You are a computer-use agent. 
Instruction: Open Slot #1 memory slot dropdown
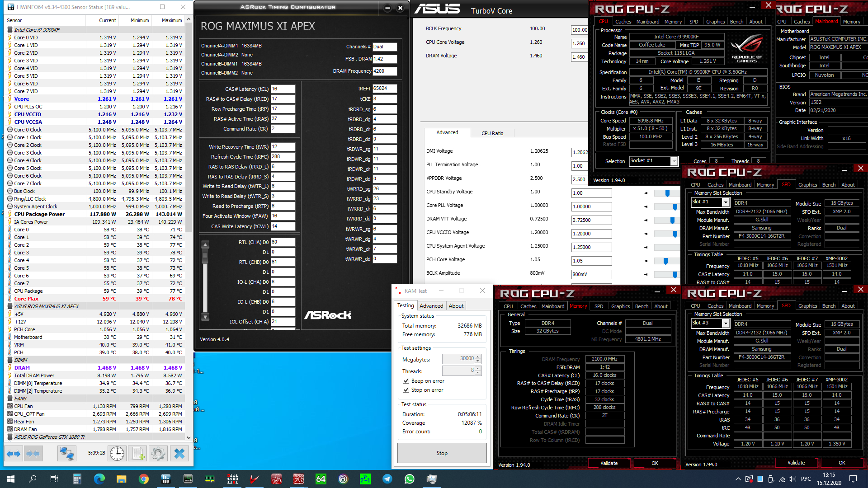tap(726, 202)
